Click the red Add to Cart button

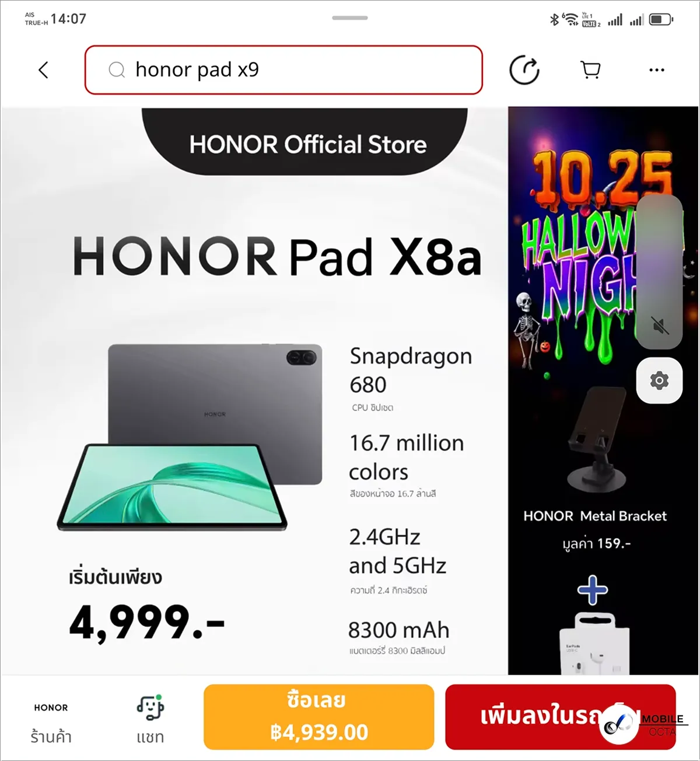pos(561,717)
